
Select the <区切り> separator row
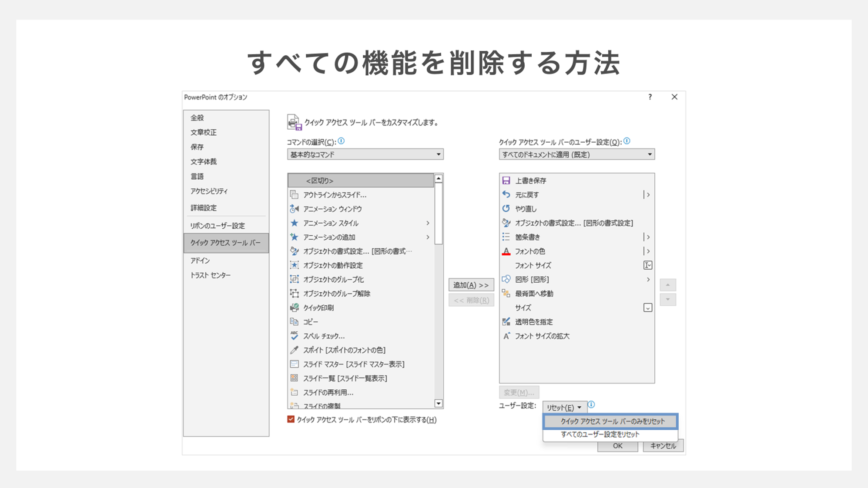pos(361,180)
